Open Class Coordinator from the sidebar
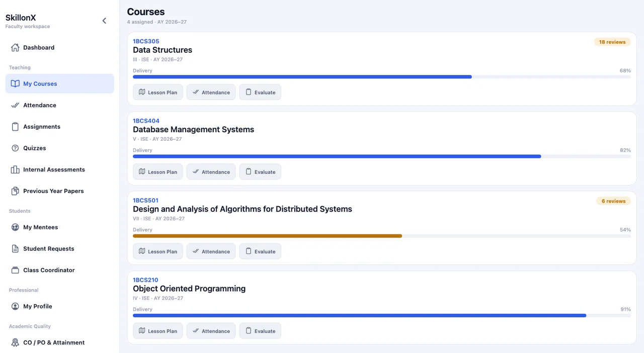This screenshot has height=353, width=644. tap(60, 270)
